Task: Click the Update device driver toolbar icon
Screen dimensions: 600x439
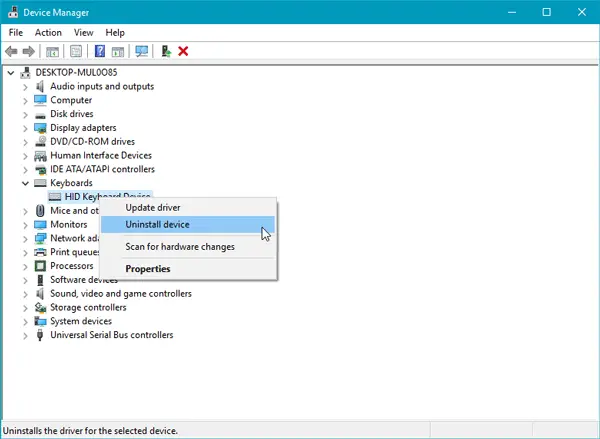Action: (166, 51)
